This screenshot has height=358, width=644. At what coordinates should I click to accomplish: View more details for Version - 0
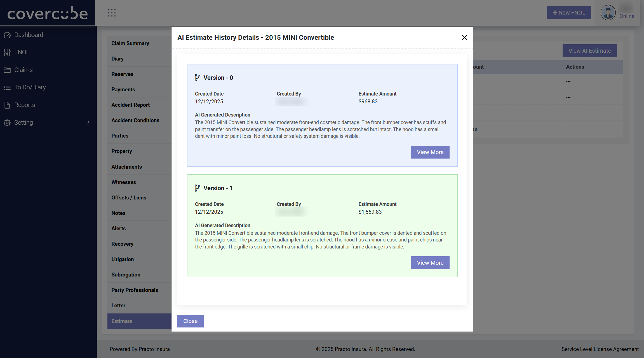[430, 152]
